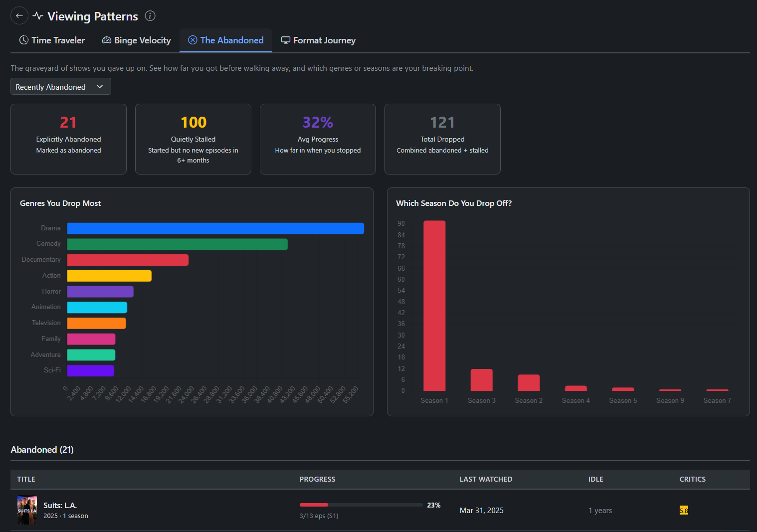Click the Suits: L.A. 23% progress bar
Image resolution: width=757 pixels, height=532 pixels.
(361, 505)
